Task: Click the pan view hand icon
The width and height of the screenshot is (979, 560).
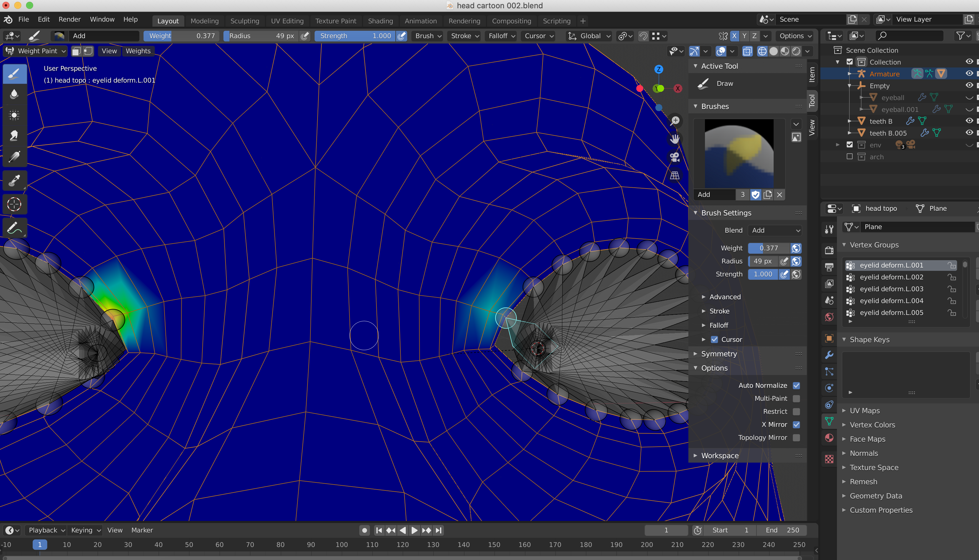Action: pyautogui.click(x=675, y=139)
